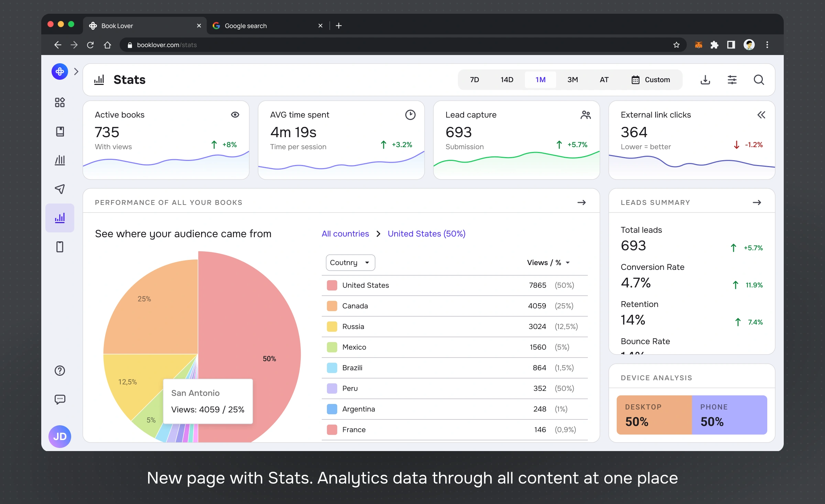
Task: Select the Custom date range option
Action: pos(651,80)
